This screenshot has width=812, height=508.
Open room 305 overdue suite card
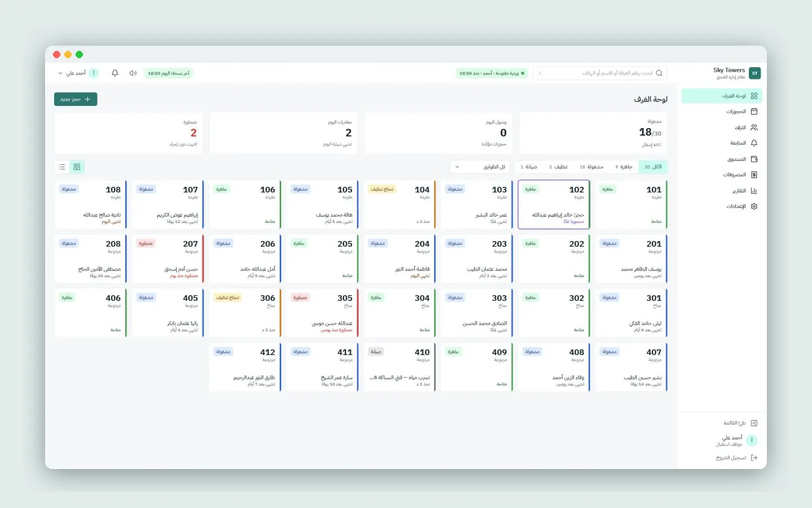coord(322,313)
